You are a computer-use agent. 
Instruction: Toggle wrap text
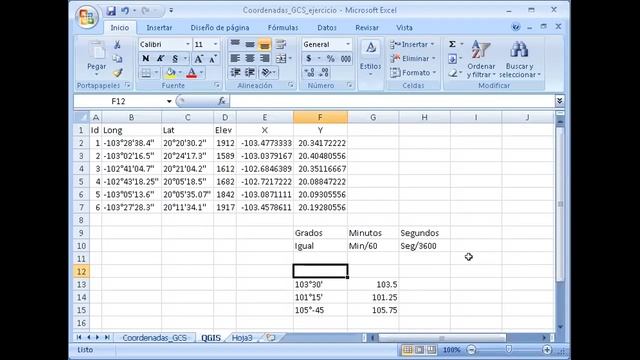pyautogui.click(x=280, y=44)
